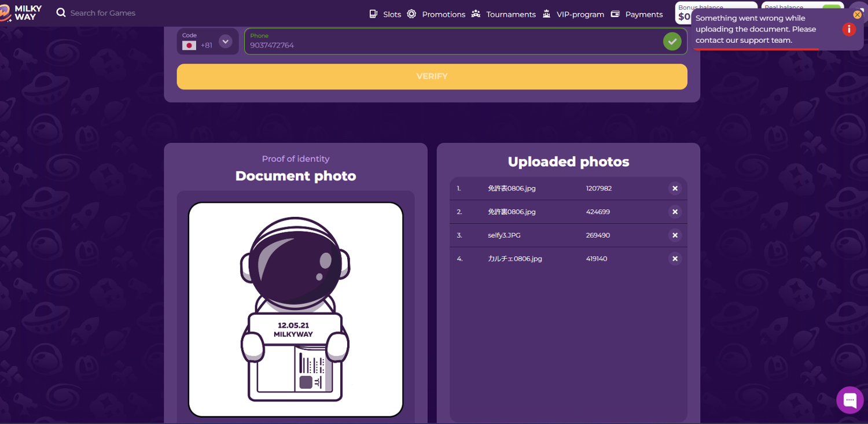Click into the Phone number field
Screen dimensions: 868x424
pyautogui.click(x=451, y=45)
